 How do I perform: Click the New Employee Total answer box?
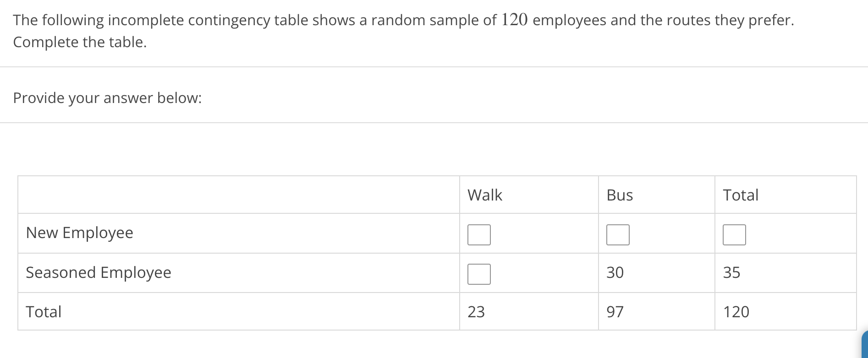pyautogui.click(x=735, y=234)
